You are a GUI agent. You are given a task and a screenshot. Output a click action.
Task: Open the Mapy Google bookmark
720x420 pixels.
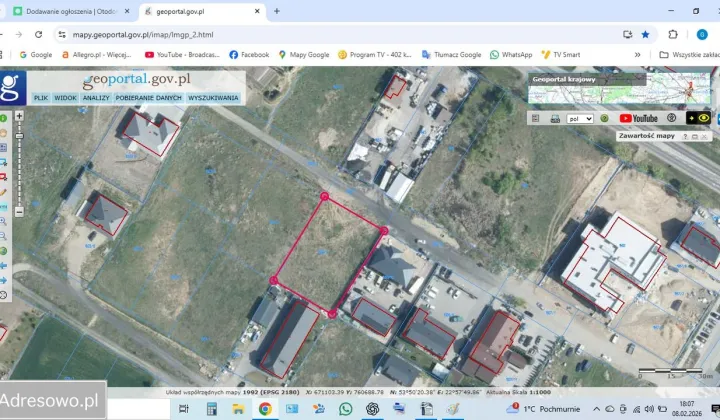304,55
